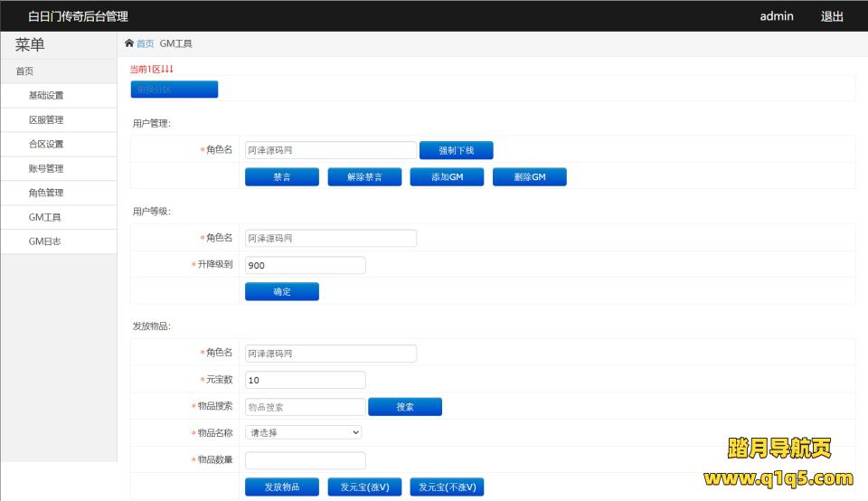Open the 物品名称 dropdown
This screenshot has width=868, height=501.
(x=304, y=432)
